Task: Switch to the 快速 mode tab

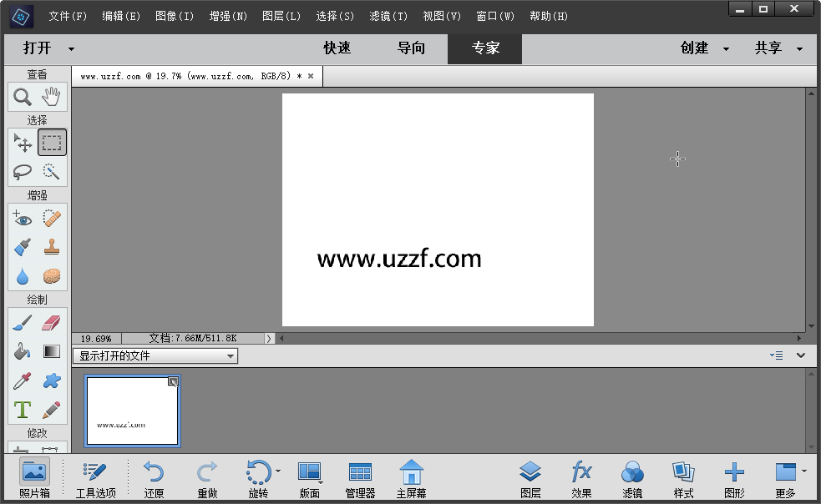Action: 337,48
